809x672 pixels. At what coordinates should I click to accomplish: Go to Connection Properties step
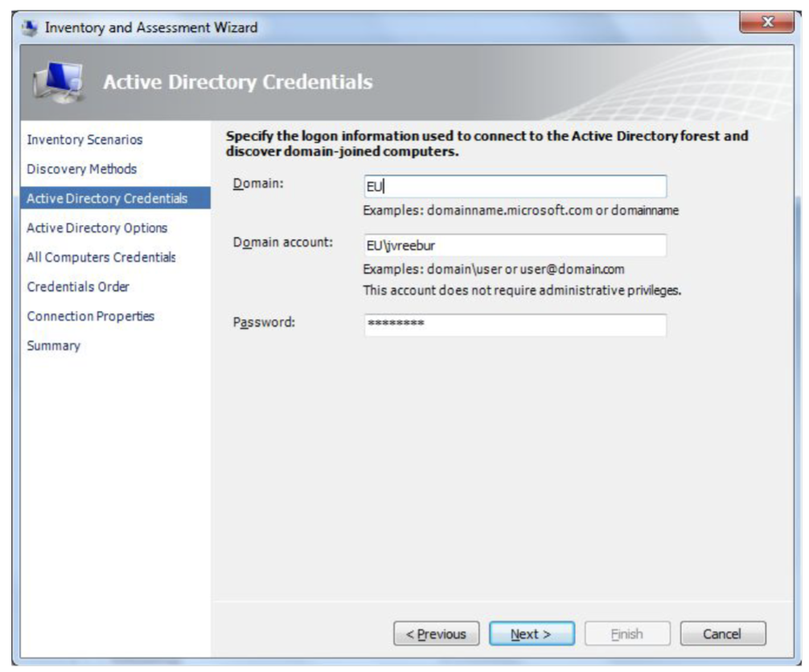pos(90,316)
